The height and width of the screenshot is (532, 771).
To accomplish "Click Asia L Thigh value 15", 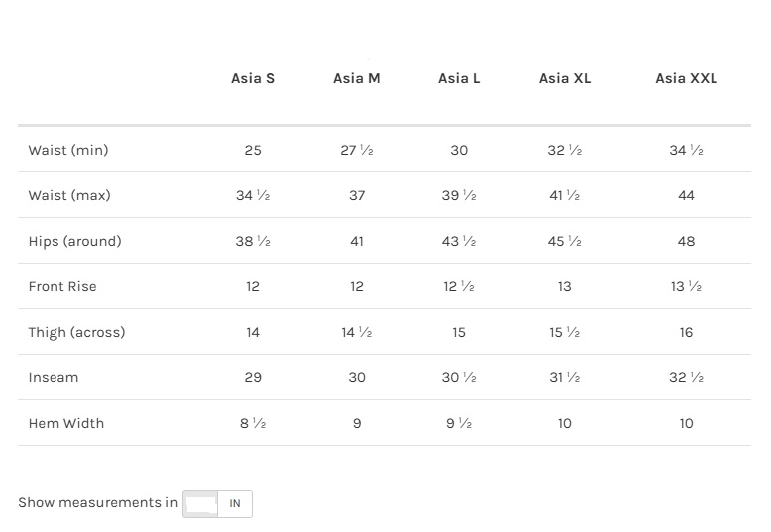I will tap(459, 332).
